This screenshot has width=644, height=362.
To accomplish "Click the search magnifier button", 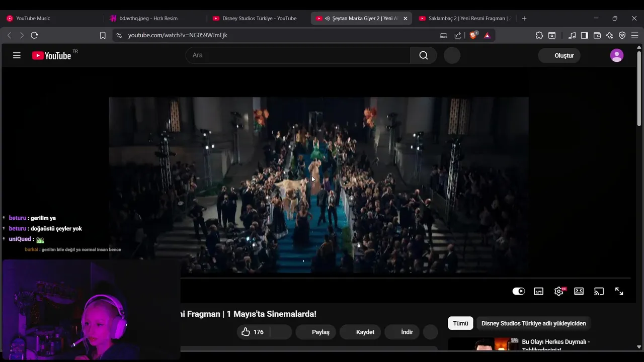I will pos(424,55).
